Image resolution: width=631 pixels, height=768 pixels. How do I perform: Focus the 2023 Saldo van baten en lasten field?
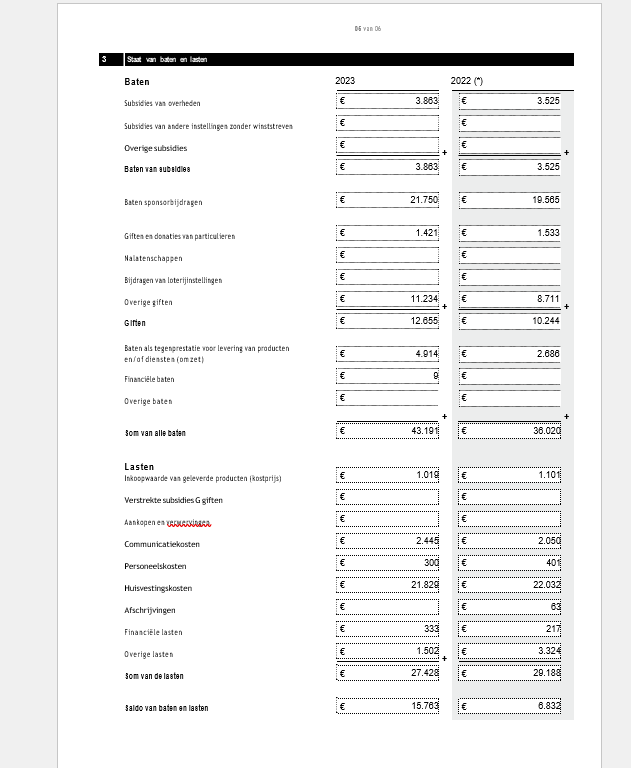click(x=388, y=706)
